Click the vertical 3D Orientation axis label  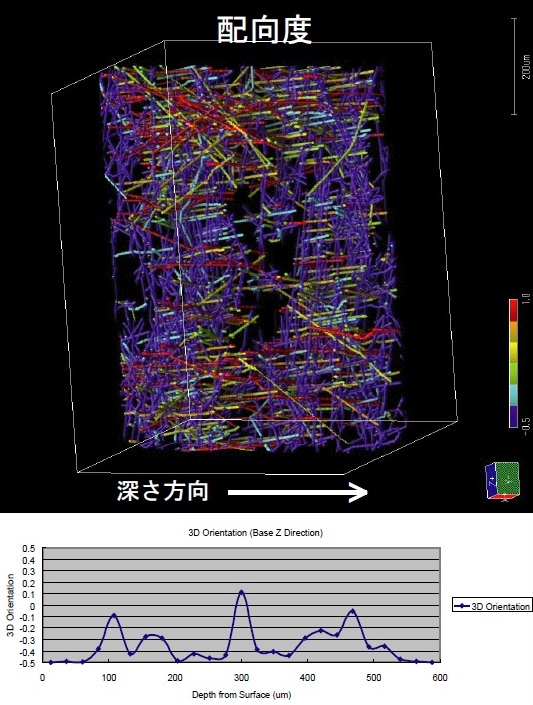(x=11, y=605)
